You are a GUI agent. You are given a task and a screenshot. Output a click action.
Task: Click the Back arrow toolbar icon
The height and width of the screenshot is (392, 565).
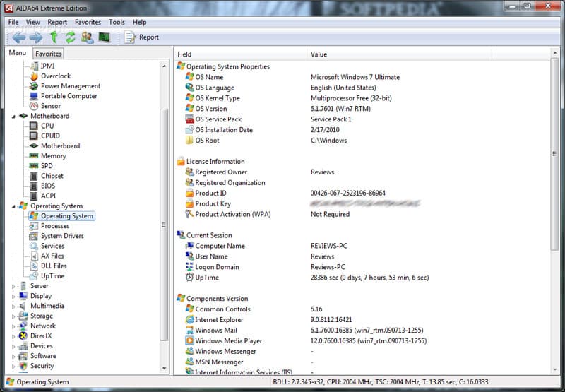tap(18, 37)
